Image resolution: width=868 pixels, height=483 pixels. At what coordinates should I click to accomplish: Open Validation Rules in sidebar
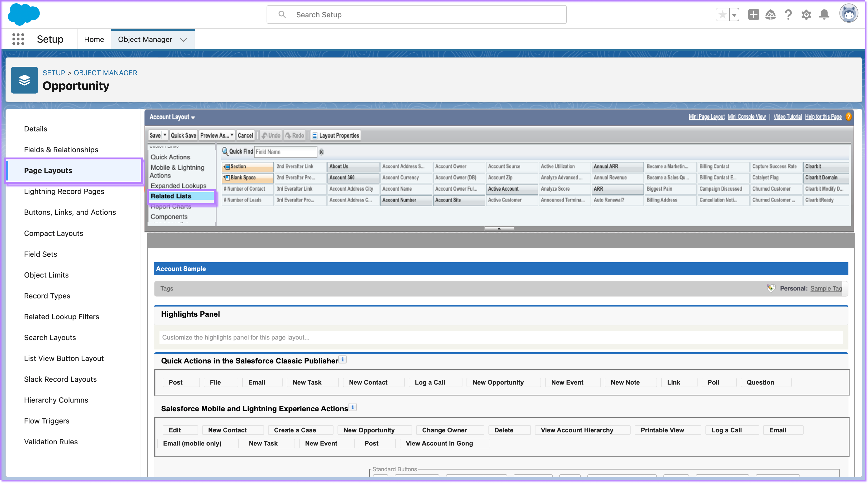pos(51,442)
